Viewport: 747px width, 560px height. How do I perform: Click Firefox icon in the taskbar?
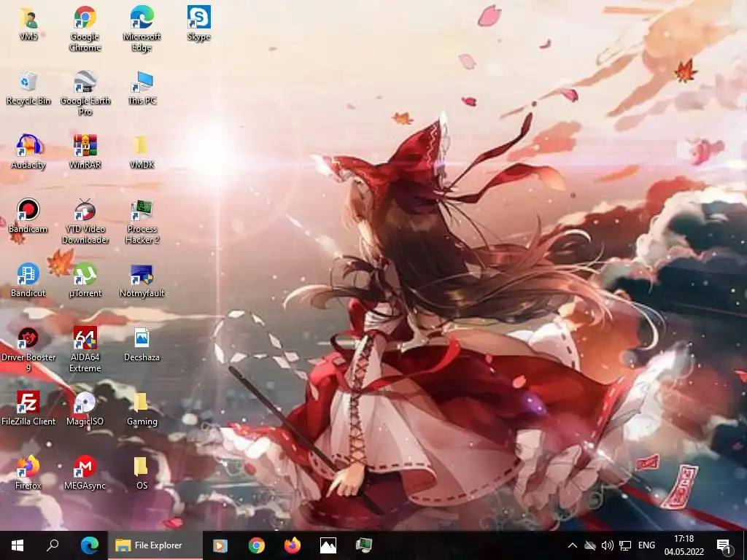click(x=292, y=545)
